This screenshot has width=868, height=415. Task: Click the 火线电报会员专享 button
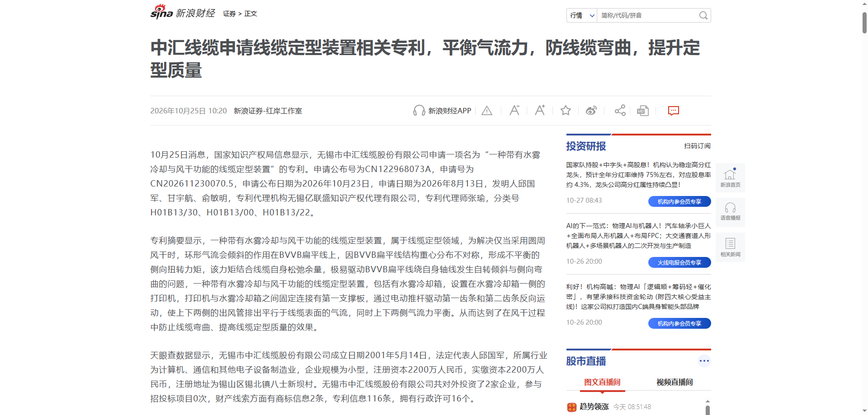[x=679, y=262]
